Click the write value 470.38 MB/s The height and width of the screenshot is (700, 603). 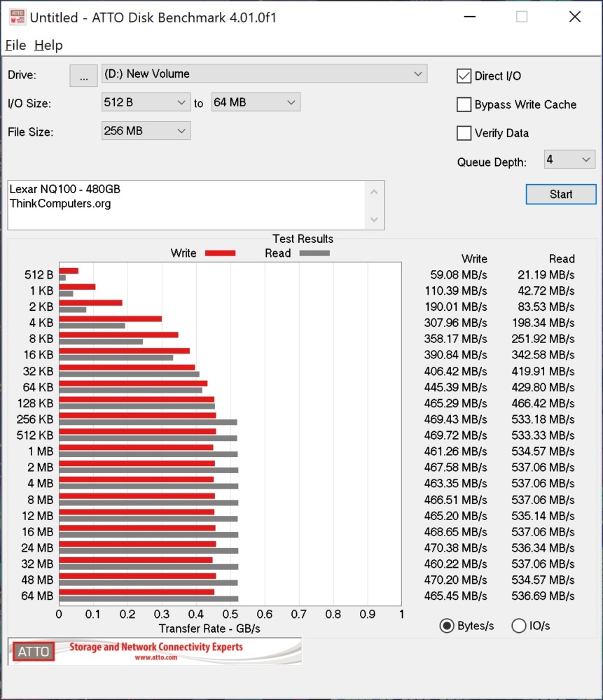pos(456,547)
